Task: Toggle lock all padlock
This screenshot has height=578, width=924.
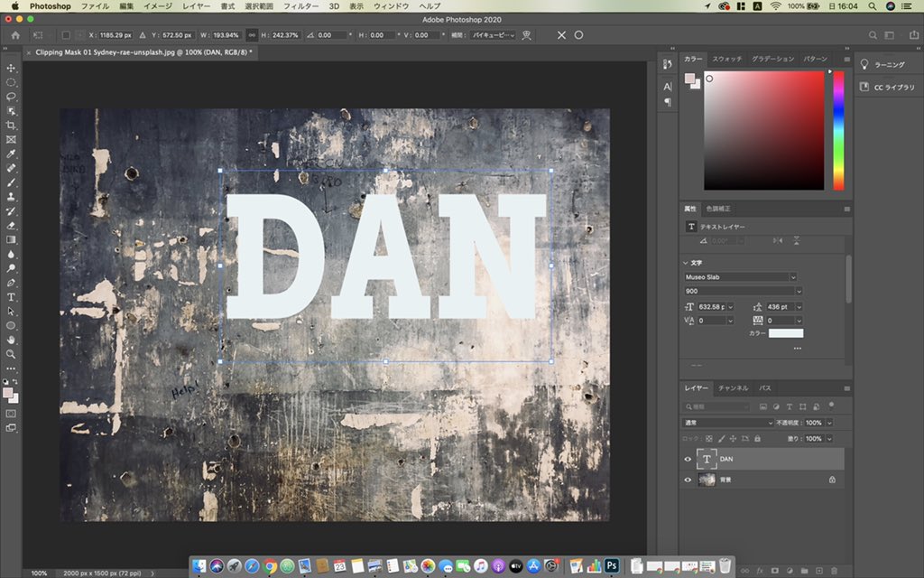Action: [x=757, y=439]
